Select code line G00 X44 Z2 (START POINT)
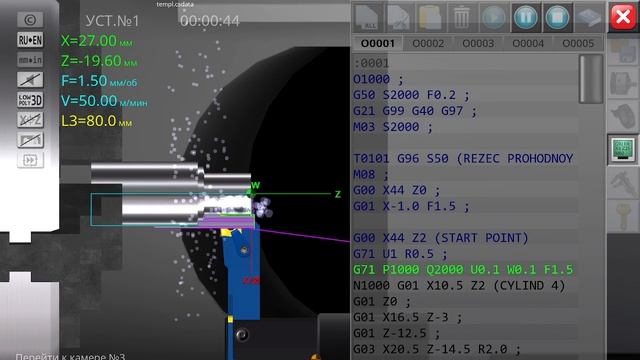 [x=441, y=238]
